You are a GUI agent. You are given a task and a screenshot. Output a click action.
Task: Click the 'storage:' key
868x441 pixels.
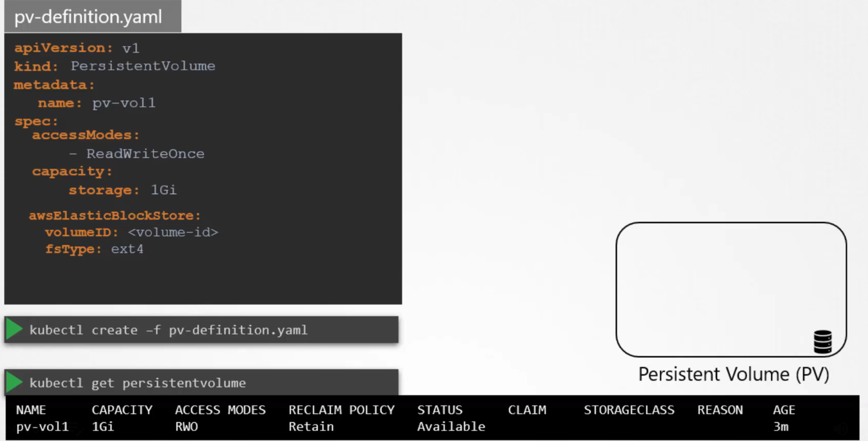click(104, 190)
